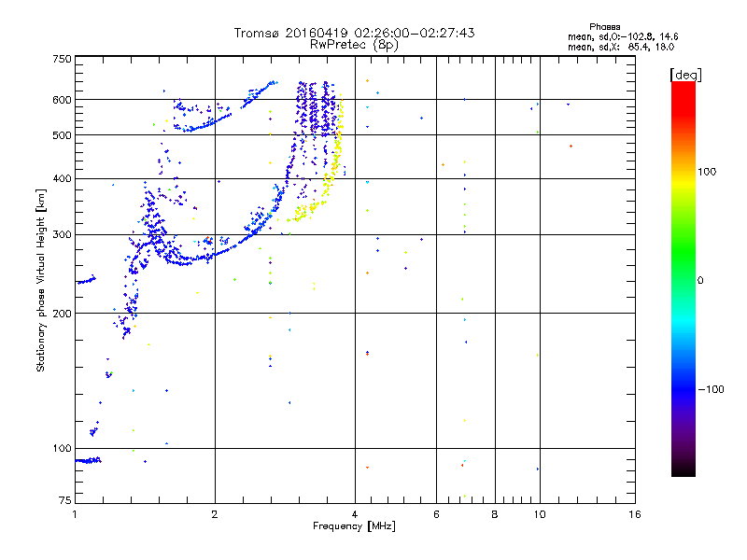This screenshot has height=560, width=747.
Task: Click the x-axis tick label '16'
Action: click(x=635, y=514)
